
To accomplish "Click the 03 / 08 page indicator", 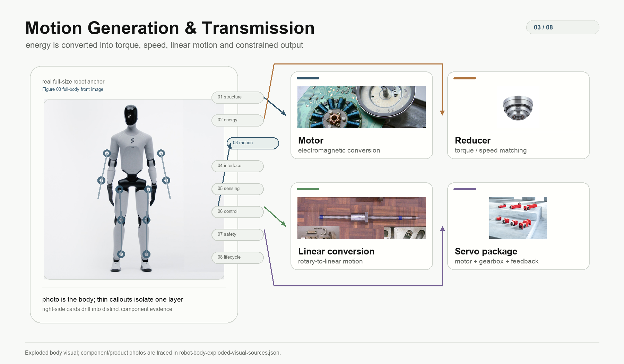I will (563, 27).
